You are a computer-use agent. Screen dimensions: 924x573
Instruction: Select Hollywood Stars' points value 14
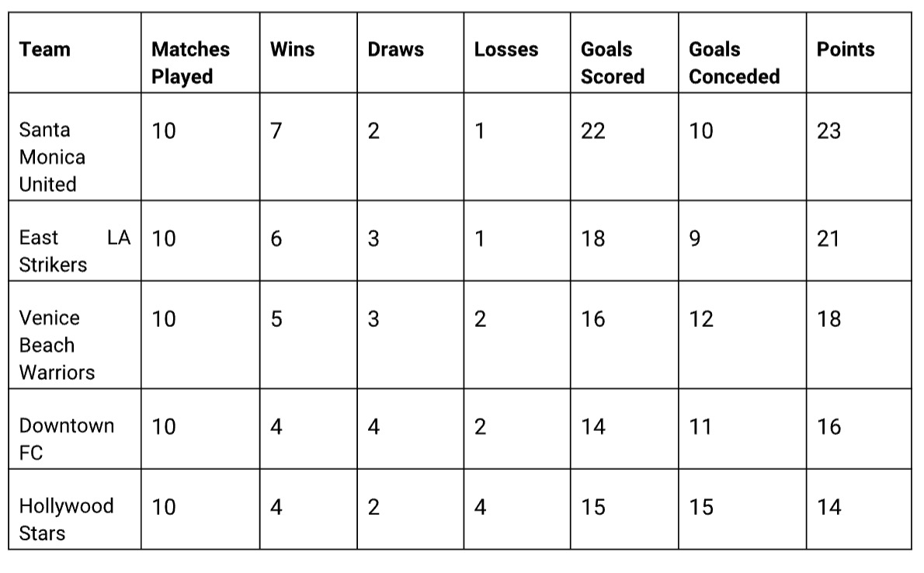(x=828, y=507)
